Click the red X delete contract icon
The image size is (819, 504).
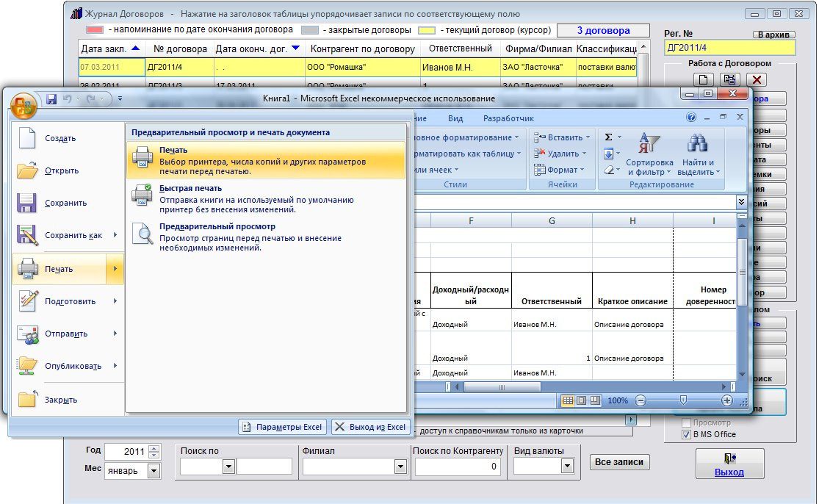(756, 80)
